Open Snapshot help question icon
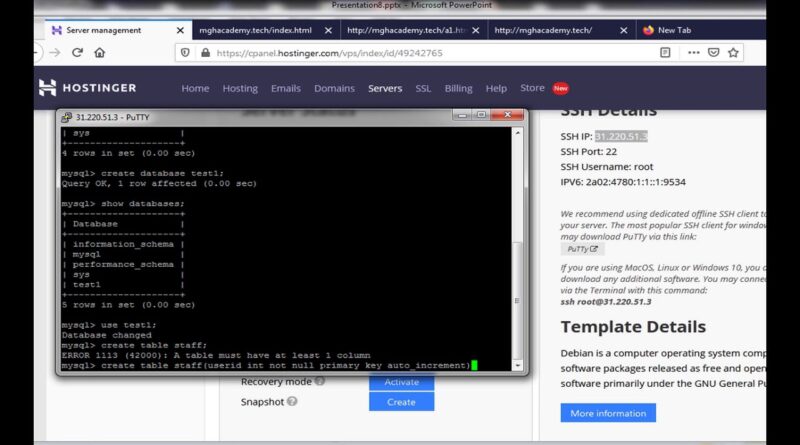The image size is (800, 445). pos(292,401)
